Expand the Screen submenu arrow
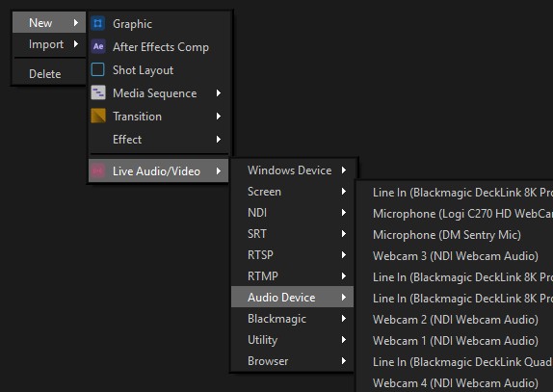 tap(344, 192)
